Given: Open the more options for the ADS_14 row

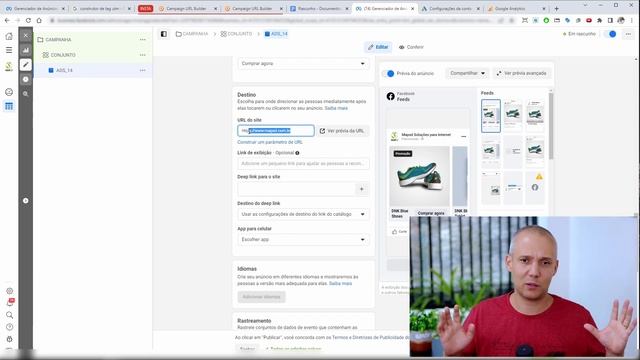Looking at the screenshot, I should click(142, 70).
